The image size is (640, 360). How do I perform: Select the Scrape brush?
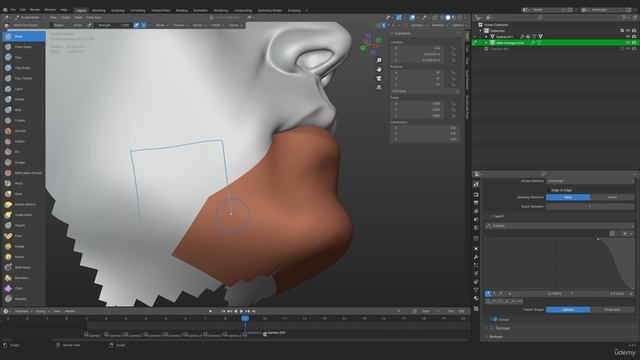[24, 162]
